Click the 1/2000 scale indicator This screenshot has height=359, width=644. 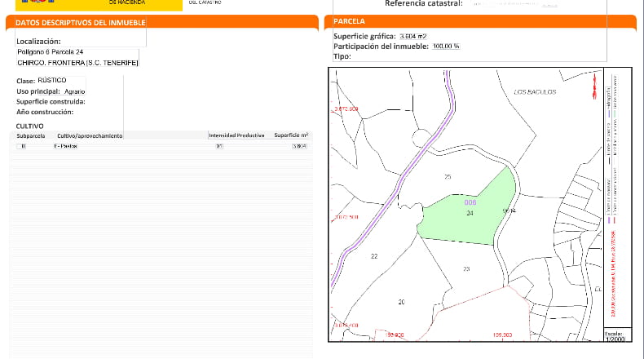point(615,339)
